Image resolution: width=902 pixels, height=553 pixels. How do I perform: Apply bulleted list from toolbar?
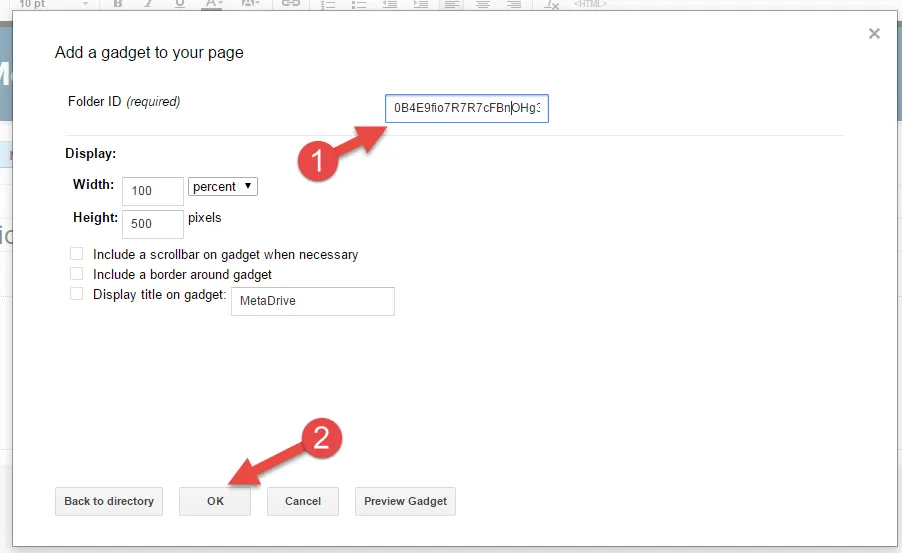[x=359, y=4]
